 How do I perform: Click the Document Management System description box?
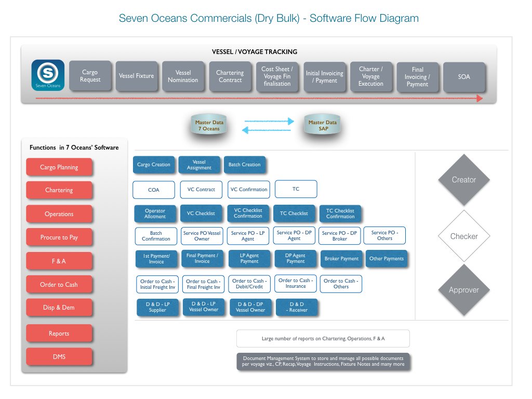pos(323,362)
